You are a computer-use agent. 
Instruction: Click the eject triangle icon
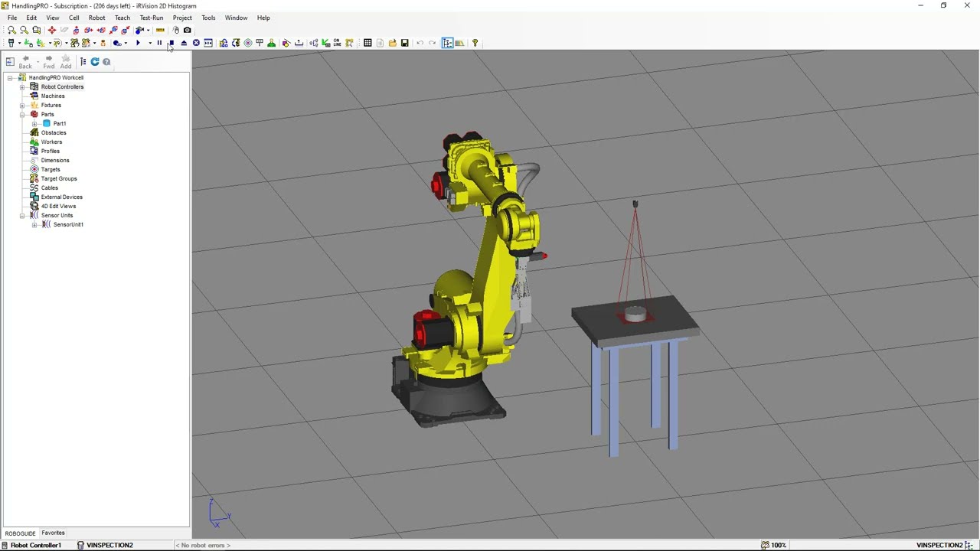pyautogui.click(x=184, y=43)
